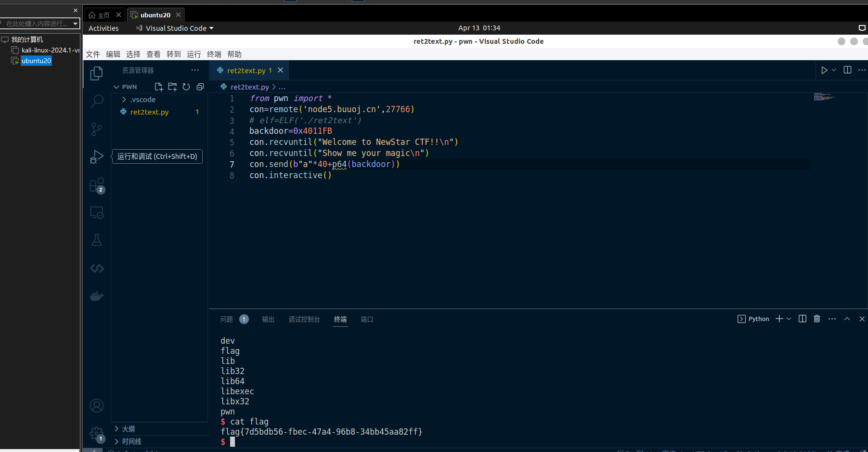Select the Python terminal instance label
Screen dimensions: 868x452
pos(753,319)
